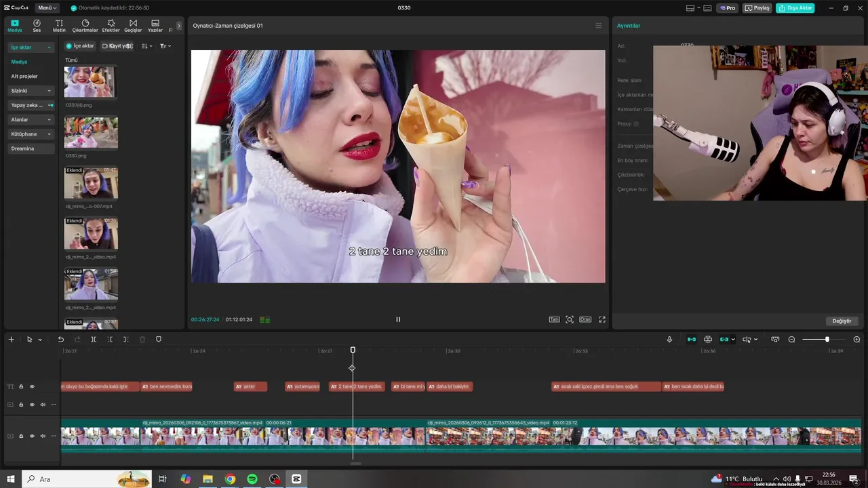868x488 pixels.
Task: Open the linkage options dropdown arrow
Action: (733, 340)
